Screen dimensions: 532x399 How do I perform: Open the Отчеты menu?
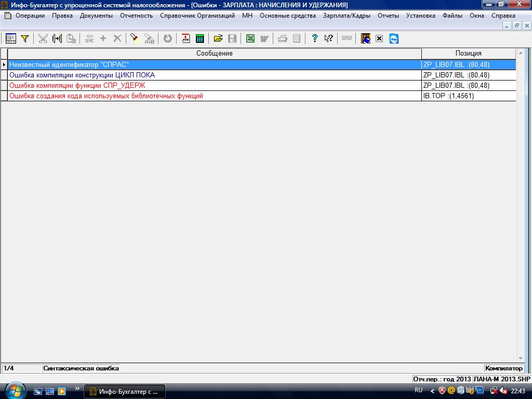click(388, 16)
